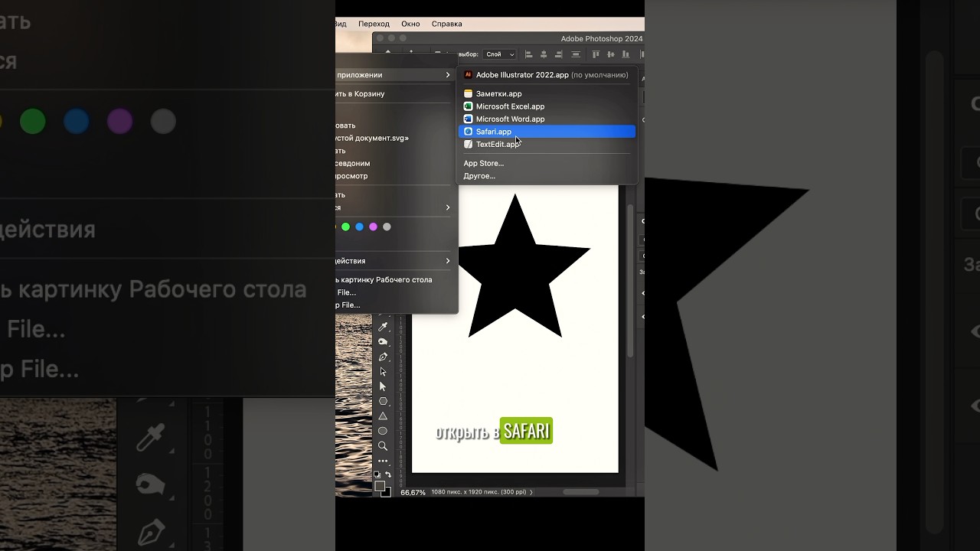Screen dimensions: 980x551
Task: Open the Переход menu in the menu bar
Action: pos(374,24)
